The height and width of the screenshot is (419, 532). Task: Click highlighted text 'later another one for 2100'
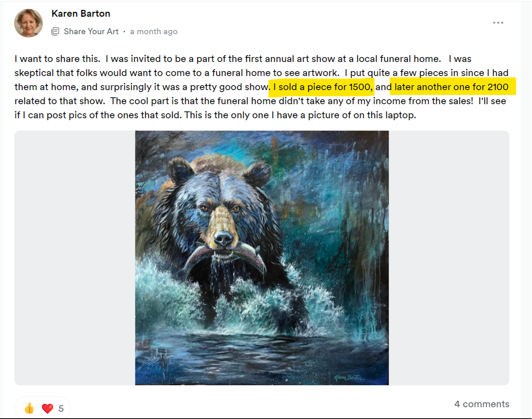(452, 87)
